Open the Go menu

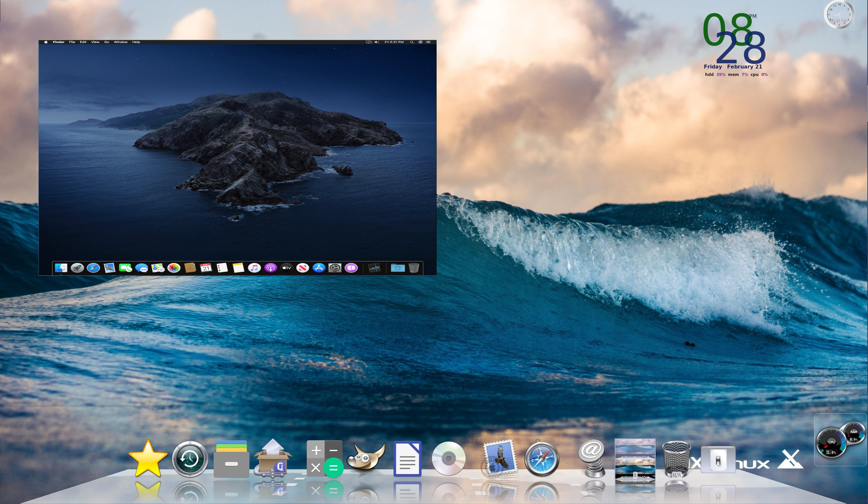point(107,42)
